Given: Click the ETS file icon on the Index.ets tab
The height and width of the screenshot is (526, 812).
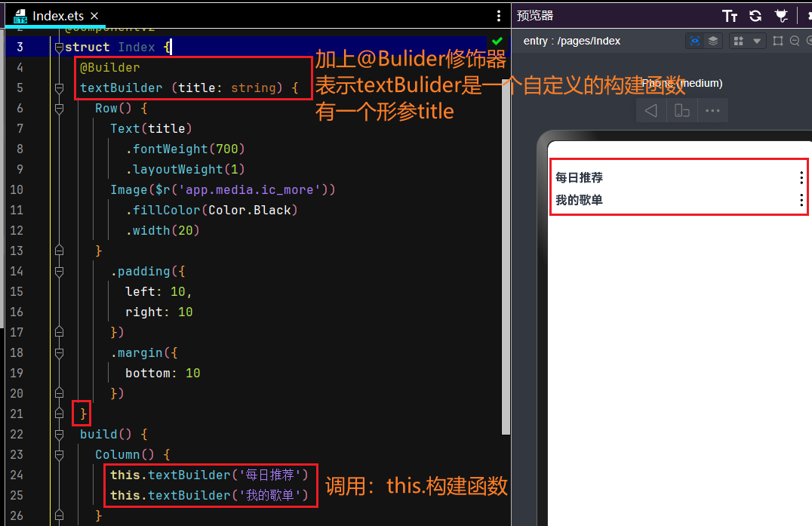Looking at the screenshot, I should pyautogui.click(x=20, y=17).
